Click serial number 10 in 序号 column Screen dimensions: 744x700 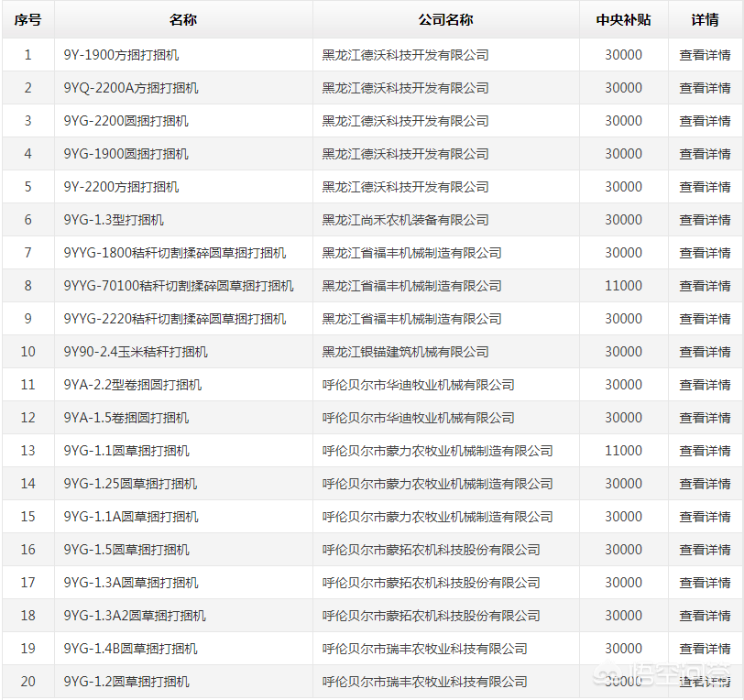coord(28,352)
